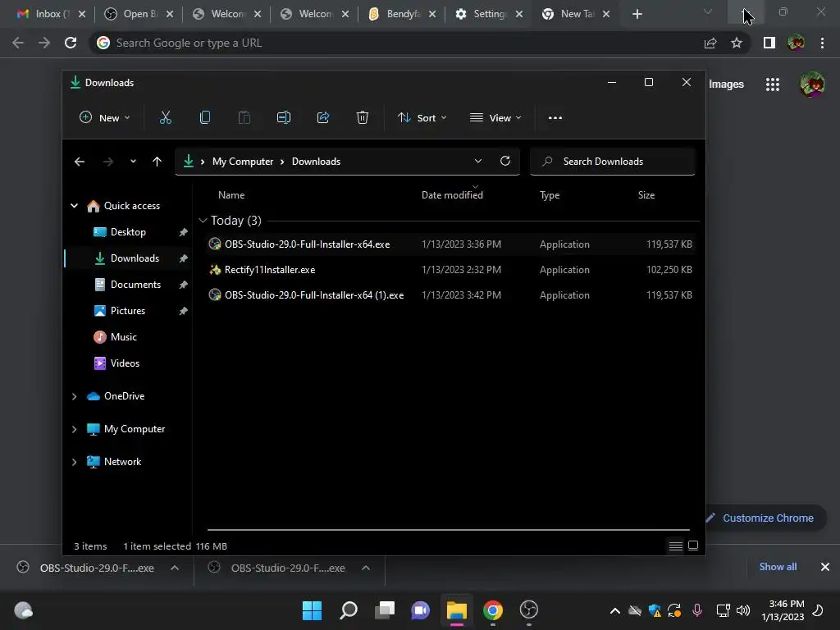Open Chrome side panel icon
This screenshot has height=630, width=840.
(769, 43)
